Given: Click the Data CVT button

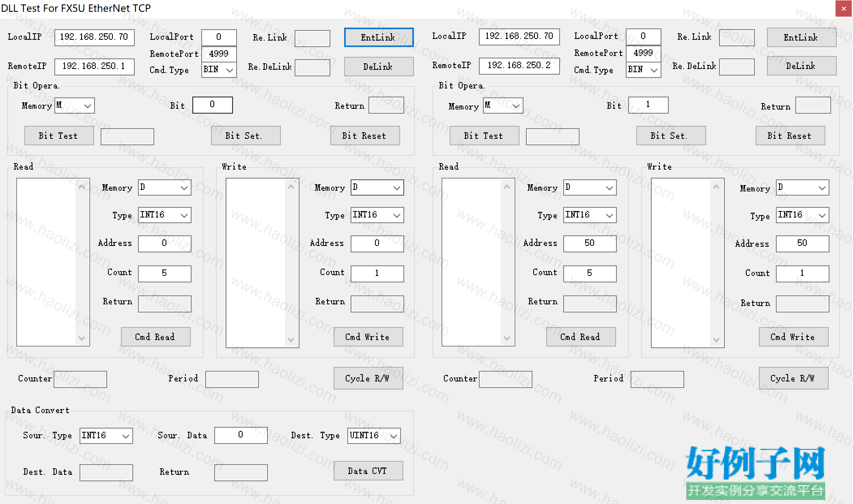Looking at the screenshot, I should (368, 471).
